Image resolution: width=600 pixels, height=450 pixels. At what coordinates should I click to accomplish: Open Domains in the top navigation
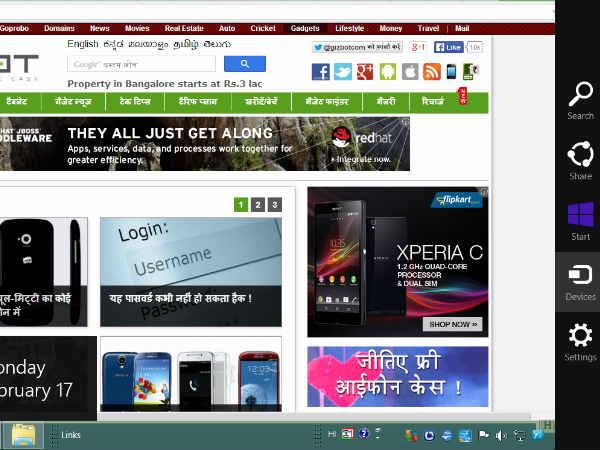coord(59,28)
